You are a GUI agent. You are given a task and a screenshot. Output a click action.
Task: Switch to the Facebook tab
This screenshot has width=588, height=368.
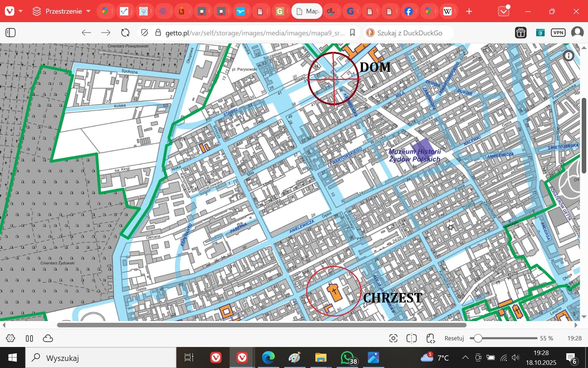click(408, 11)
